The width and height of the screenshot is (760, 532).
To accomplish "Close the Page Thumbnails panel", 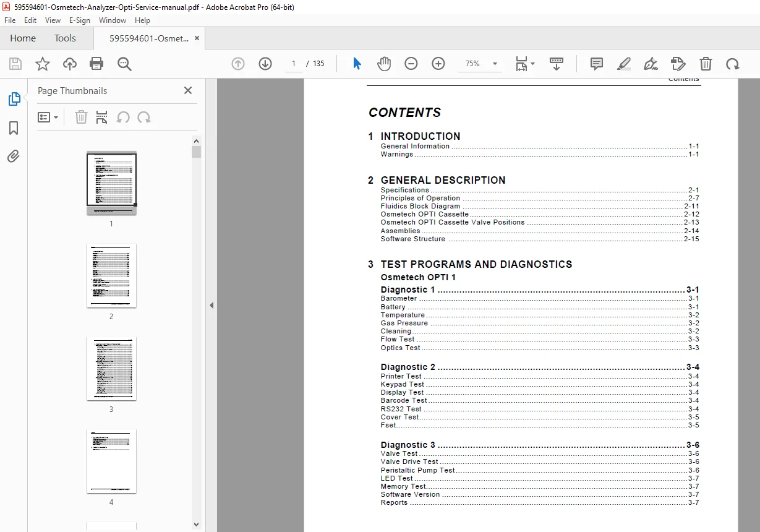I will coord(188,90).
